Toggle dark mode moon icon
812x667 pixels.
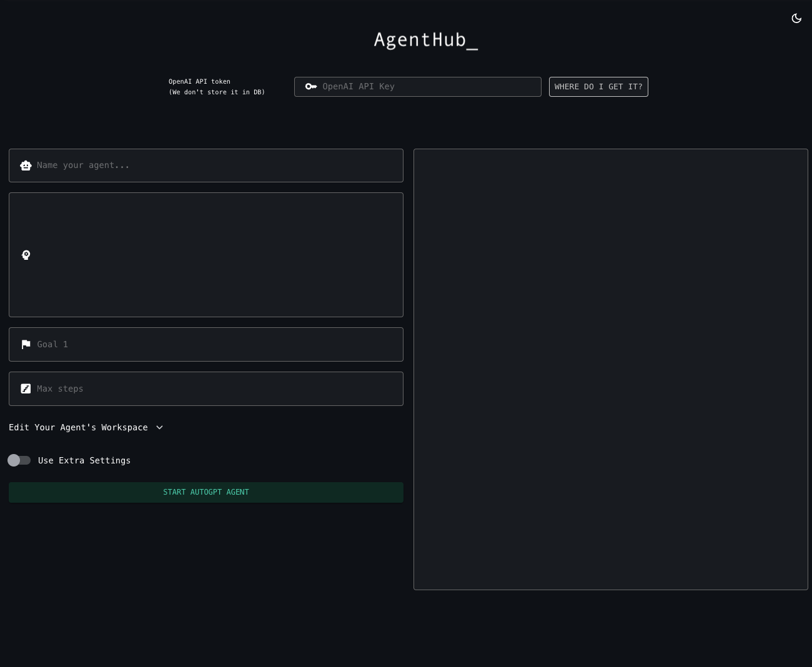pos(796,18)
